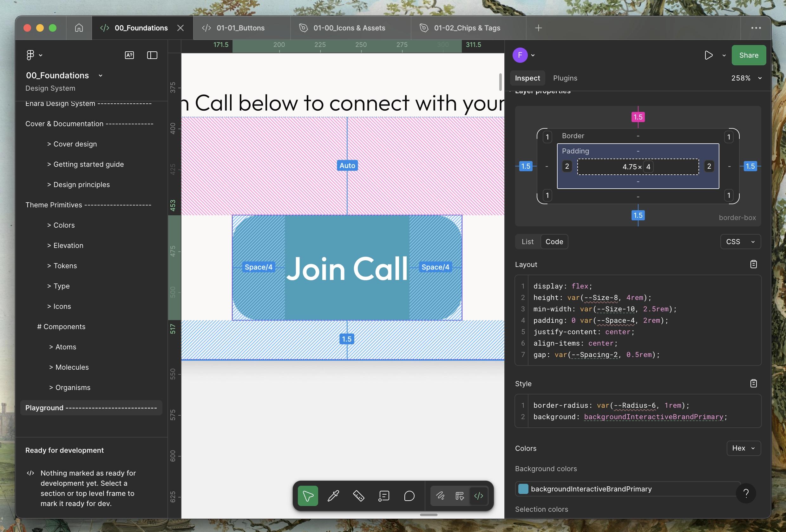Switch property view to List

(x=527, y=242)
